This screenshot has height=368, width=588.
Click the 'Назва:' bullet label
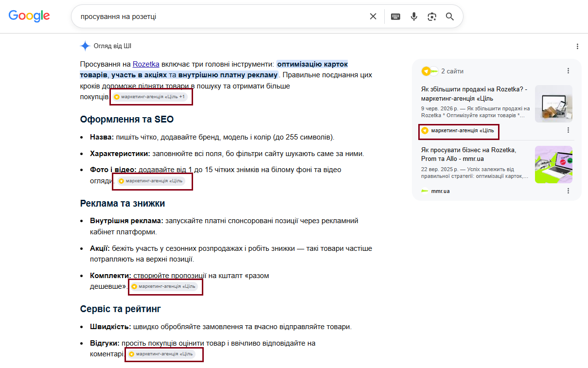pos(102,137)
